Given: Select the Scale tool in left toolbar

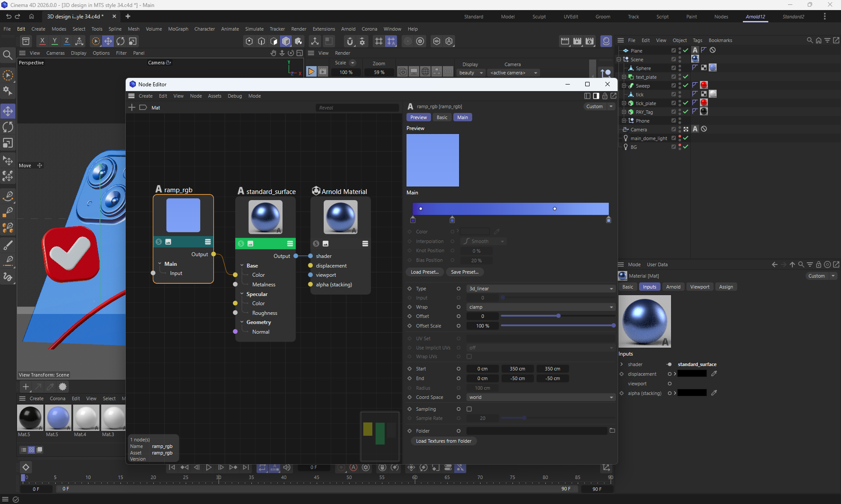Looking at the screenshot, I should pos(8,143).
